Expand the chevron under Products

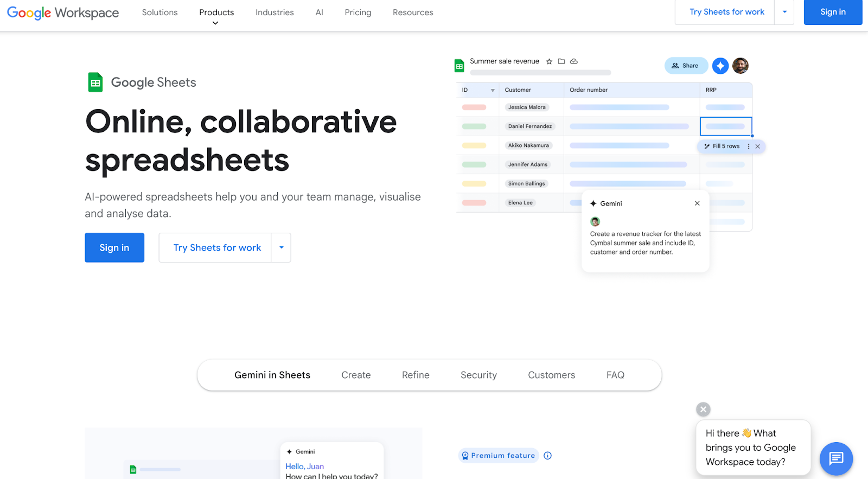pos(215,23)
